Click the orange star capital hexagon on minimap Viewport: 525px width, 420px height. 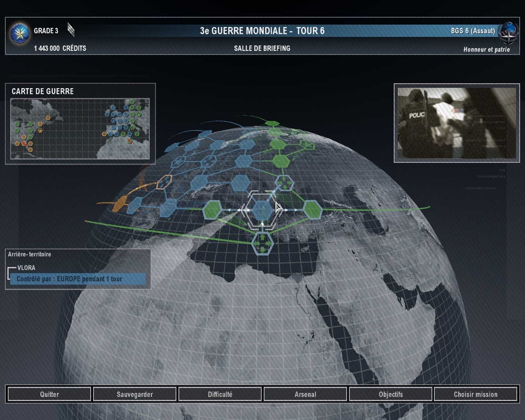pos(41,130)
